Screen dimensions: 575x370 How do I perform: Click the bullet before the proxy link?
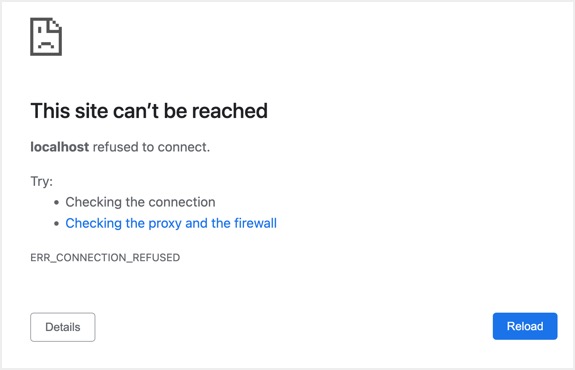(56, 224)
